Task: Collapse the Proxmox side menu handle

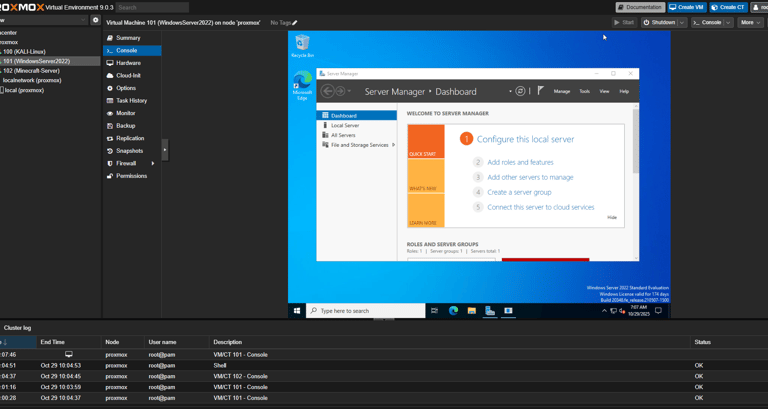Action: 165,150
